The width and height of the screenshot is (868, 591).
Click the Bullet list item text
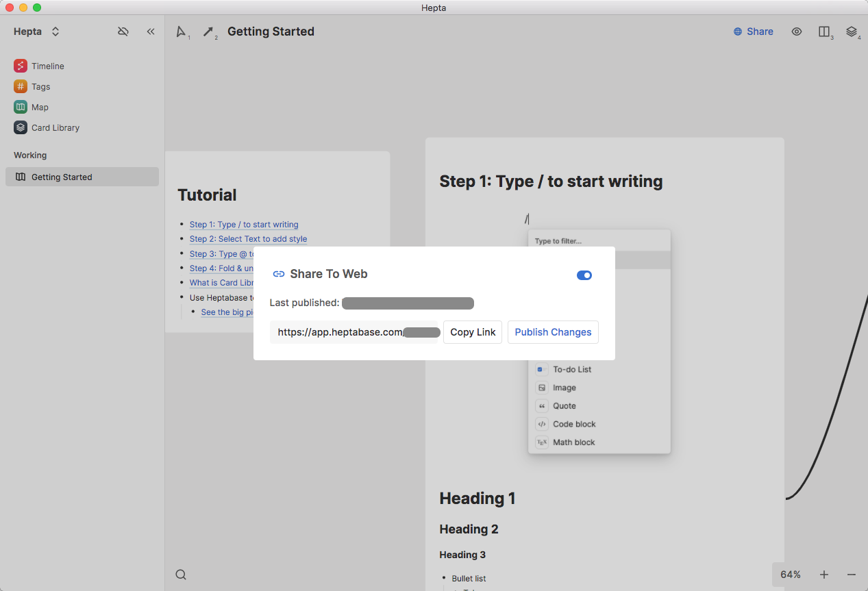coord(469,579)
